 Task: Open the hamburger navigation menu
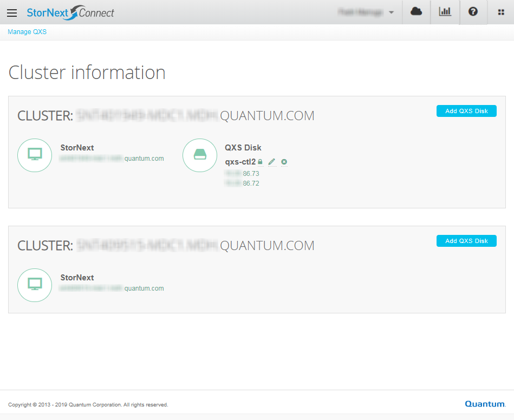(x=12, y=13)
